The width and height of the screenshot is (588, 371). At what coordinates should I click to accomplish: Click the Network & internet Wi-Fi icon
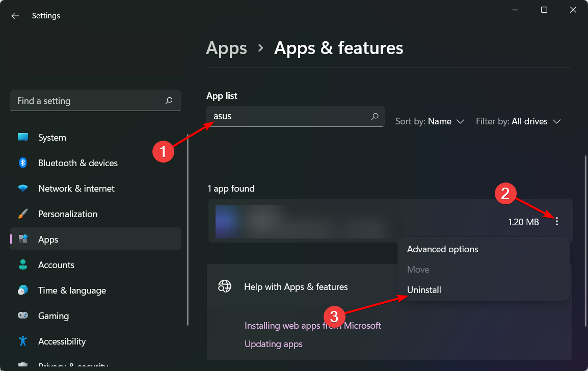23,189
